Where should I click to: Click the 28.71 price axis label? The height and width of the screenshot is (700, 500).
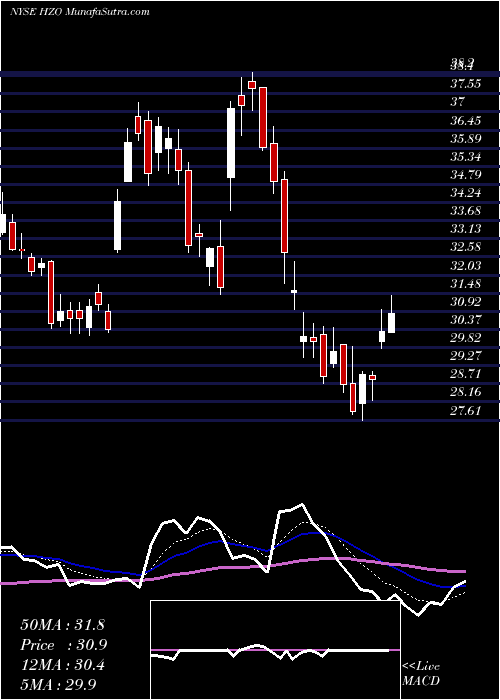[466, 374]
